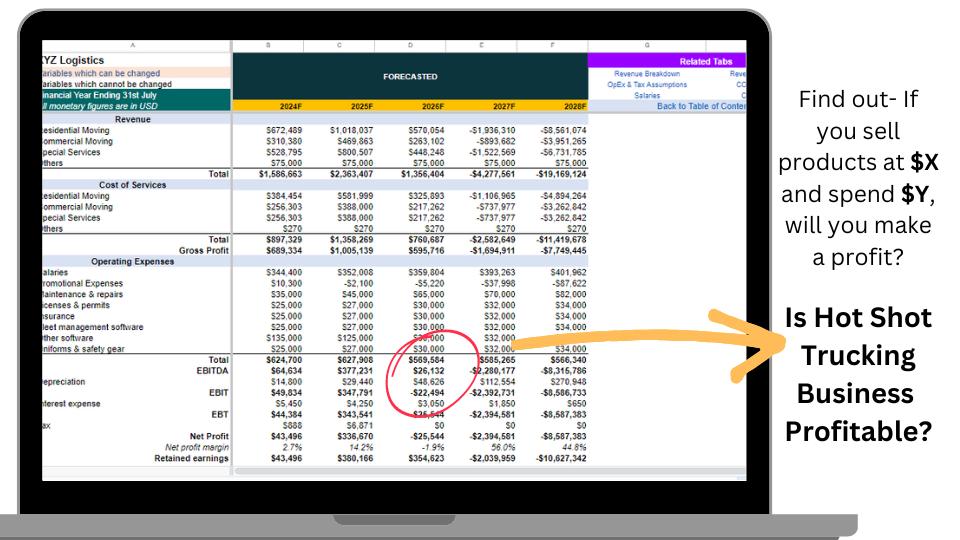Click cost of services total $897,329

pos(284,240)
